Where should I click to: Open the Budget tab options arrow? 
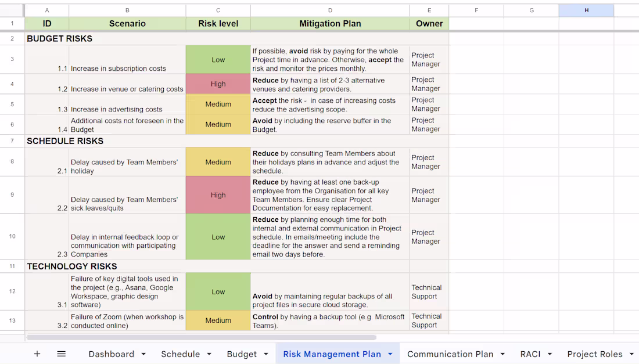(x=265, y=354)
